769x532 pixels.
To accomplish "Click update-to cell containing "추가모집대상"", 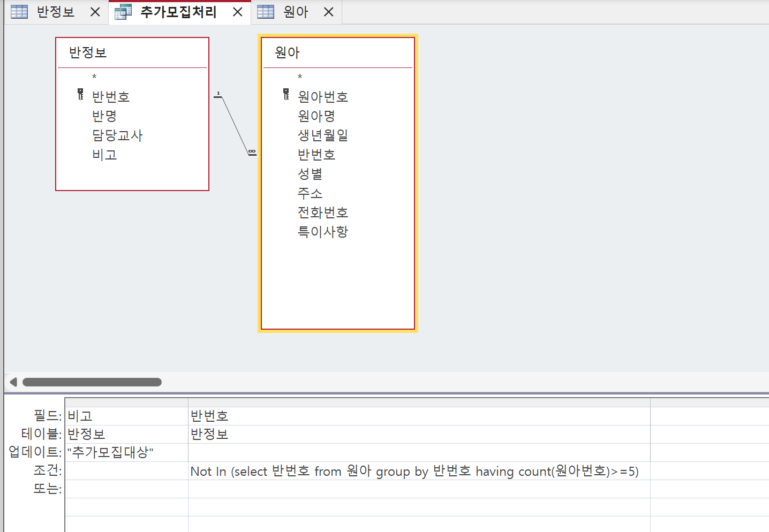I will [x=126, y=452].
